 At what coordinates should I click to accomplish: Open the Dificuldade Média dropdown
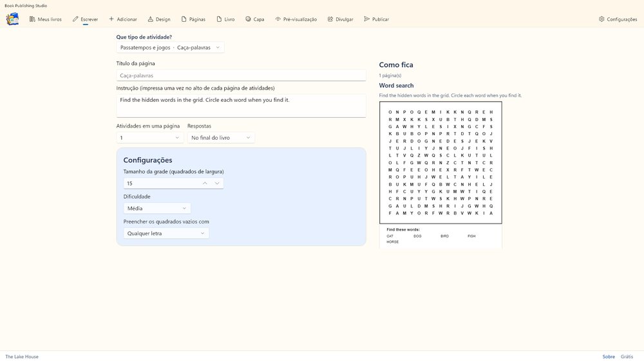point(157,208)
